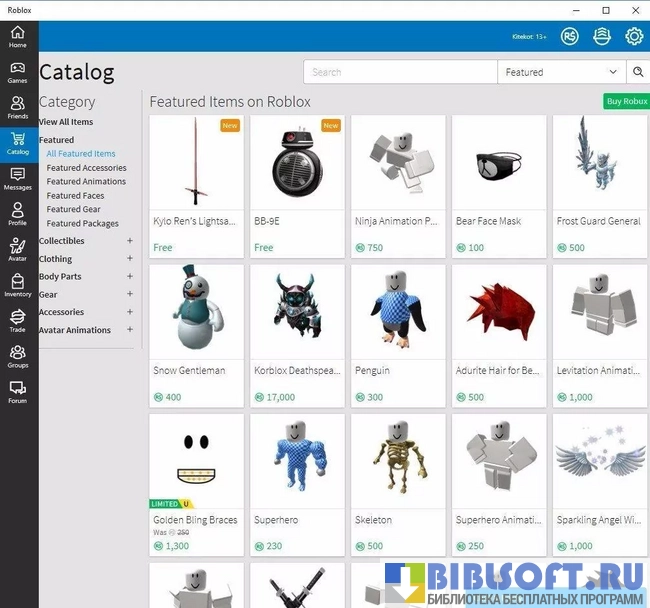This screenshot has height=608, width=650.
Task: Select Featured Faces in category list
Action: 75,196
